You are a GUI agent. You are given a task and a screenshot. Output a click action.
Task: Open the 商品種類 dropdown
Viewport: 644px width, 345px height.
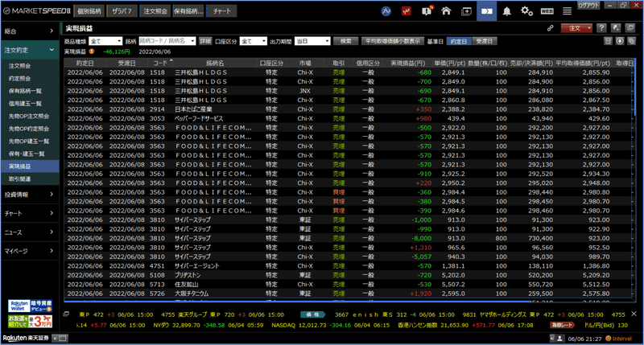(x=105, y=41)
